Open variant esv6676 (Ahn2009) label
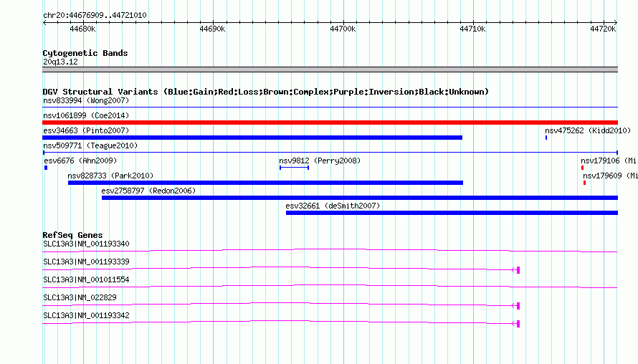This screenshot has height=364, width=638. pos(80,161)
